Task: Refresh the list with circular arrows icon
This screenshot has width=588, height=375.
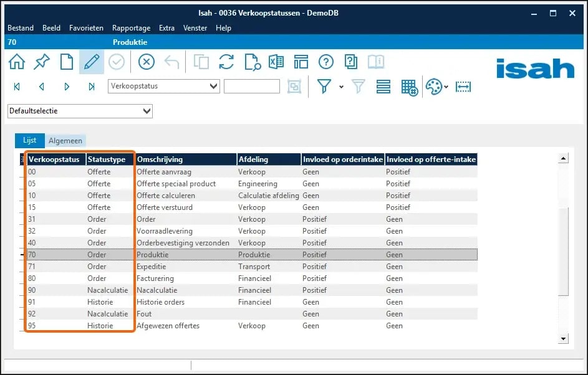Action: point(226,62)
